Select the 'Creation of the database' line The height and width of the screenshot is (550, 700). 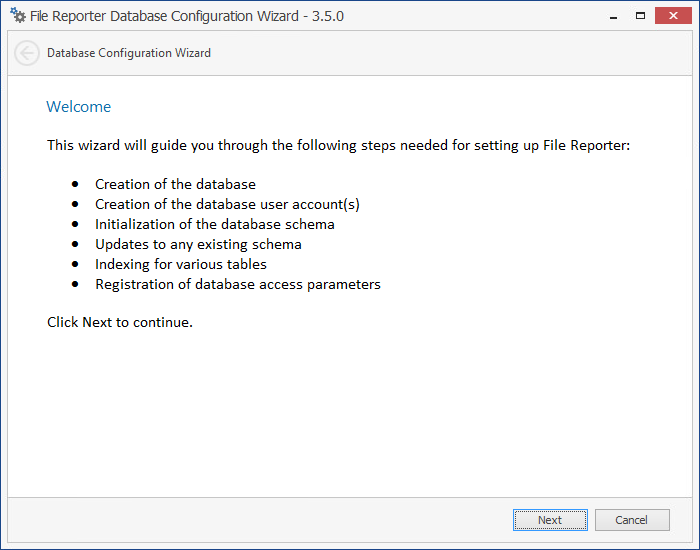click(175, 184)
